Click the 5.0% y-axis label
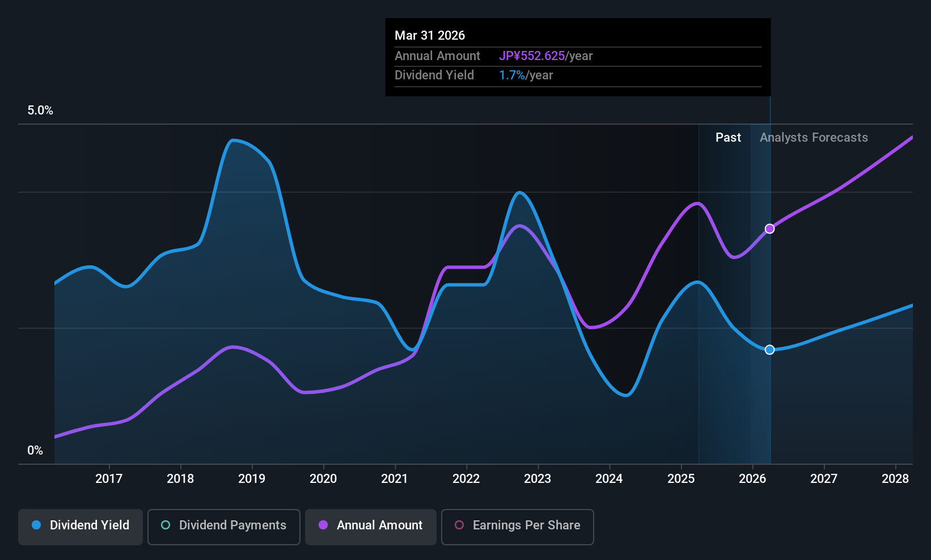 (40, 111)
